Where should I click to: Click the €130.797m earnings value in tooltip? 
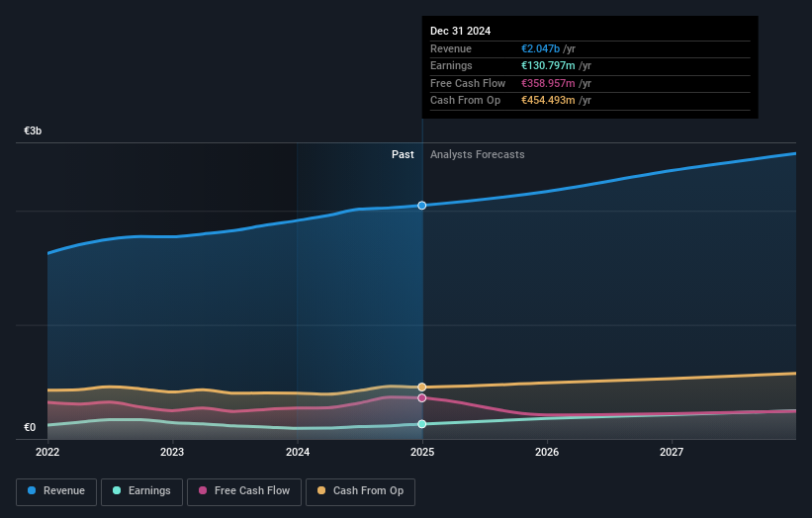(x=548, y=65)
